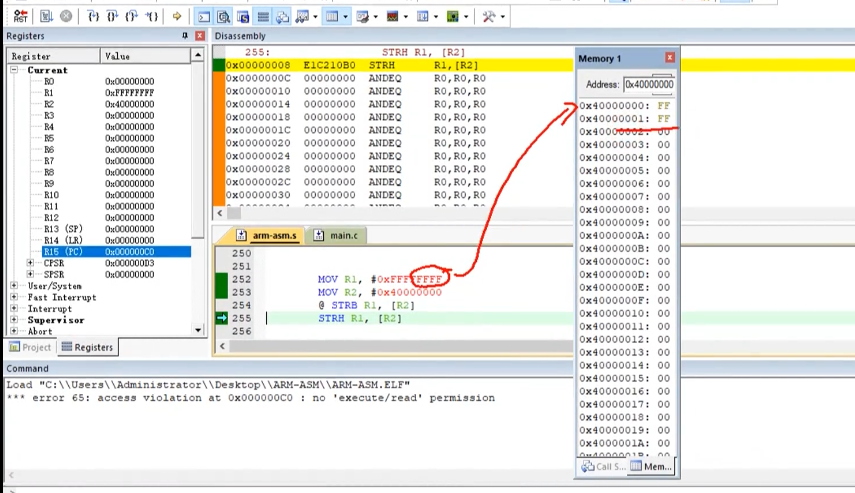Switch to the arm-asm.s editor tab
Image resolution: width=855 pixels, height=493 pixels.
point(267,236)
